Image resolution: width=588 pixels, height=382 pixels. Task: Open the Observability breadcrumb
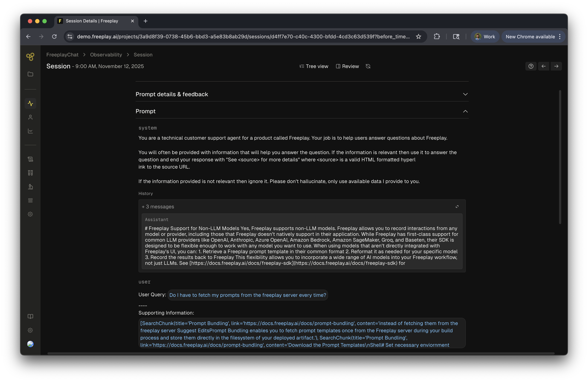[x=106, y=55]
